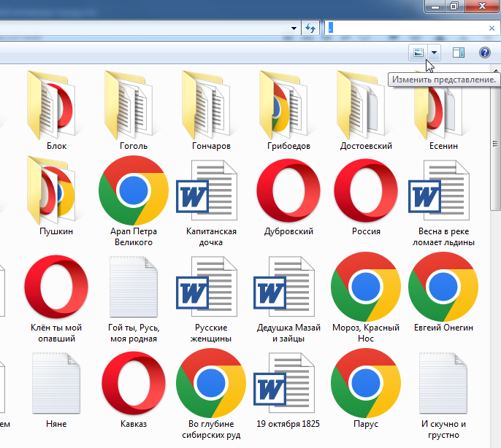Click the Россия file name label

tap(366, 231)
